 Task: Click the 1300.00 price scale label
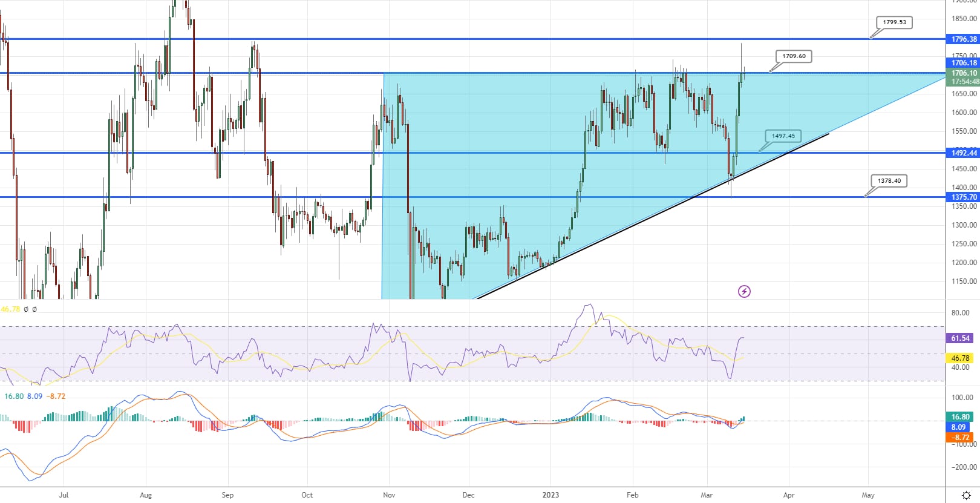(x=964, y=225)
